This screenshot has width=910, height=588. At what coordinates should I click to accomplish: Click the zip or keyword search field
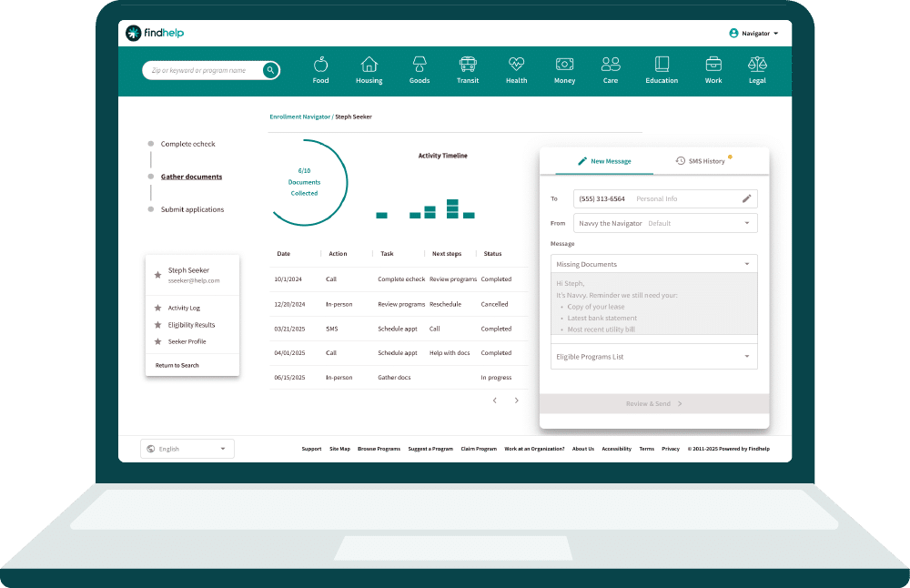coord(202,70)
